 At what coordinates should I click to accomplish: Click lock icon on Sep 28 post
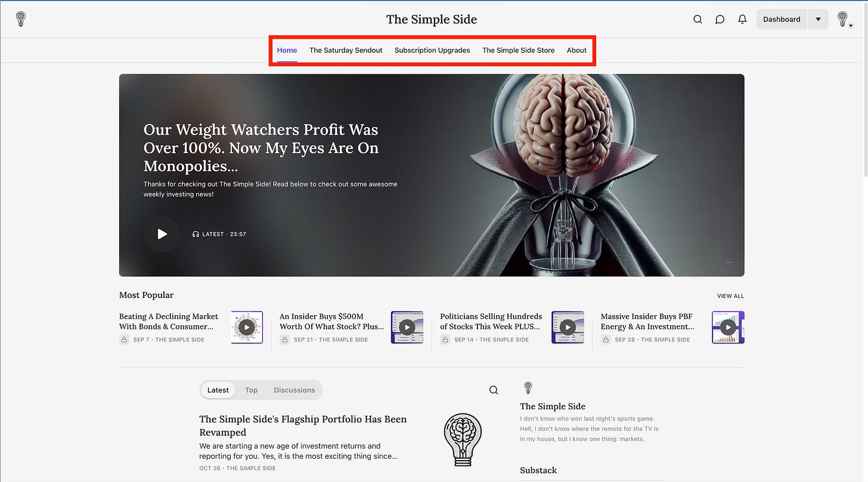606,340
